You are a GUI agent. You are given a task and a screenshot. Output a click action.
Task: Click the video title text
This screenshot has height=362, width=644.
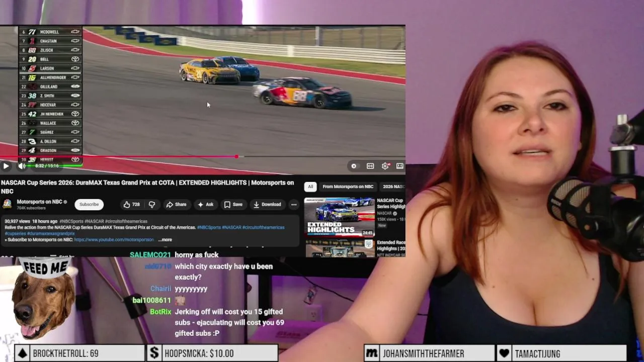147,187
